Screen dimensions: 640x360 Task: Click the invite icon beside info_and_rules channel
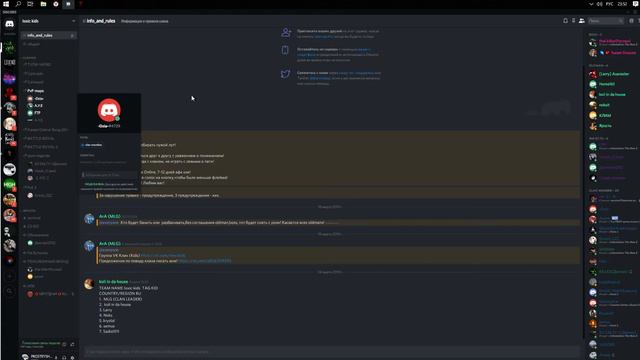(x=72, y=36)
